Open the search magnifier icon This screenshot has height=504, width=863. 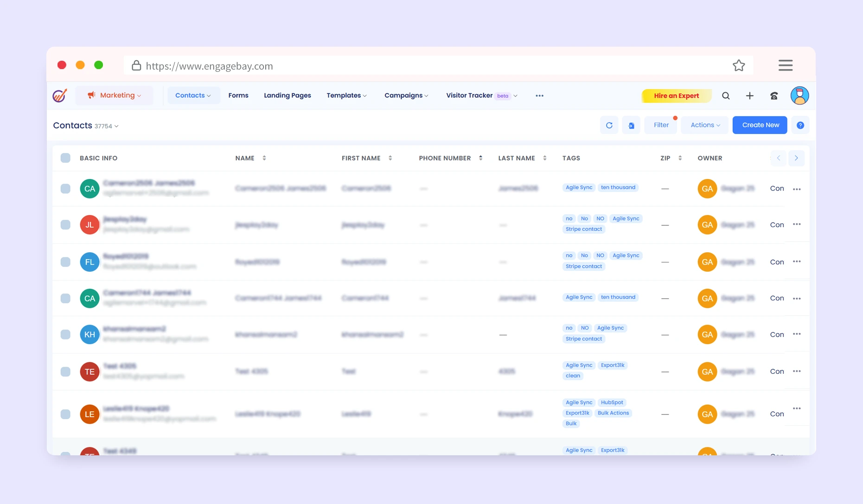(726, 96)
